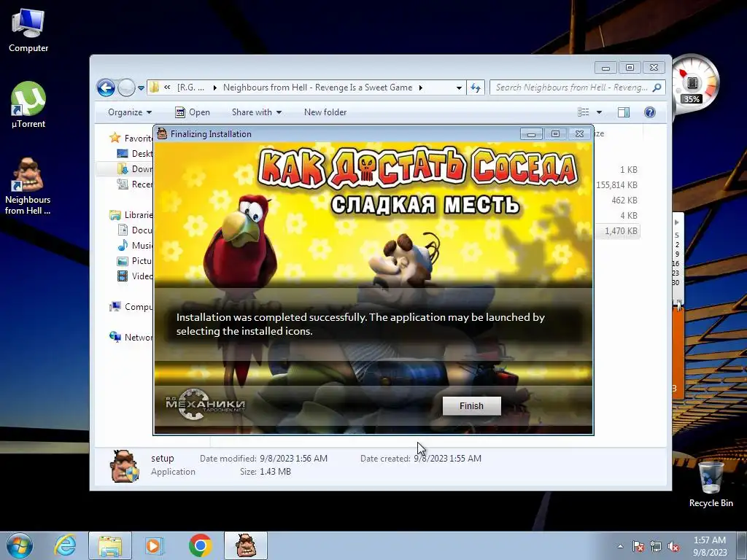The height and width of the screenshot is (560, 747).
Task: Click the taskbar clock showing 1:57 AM
Action: pos(710,546)
